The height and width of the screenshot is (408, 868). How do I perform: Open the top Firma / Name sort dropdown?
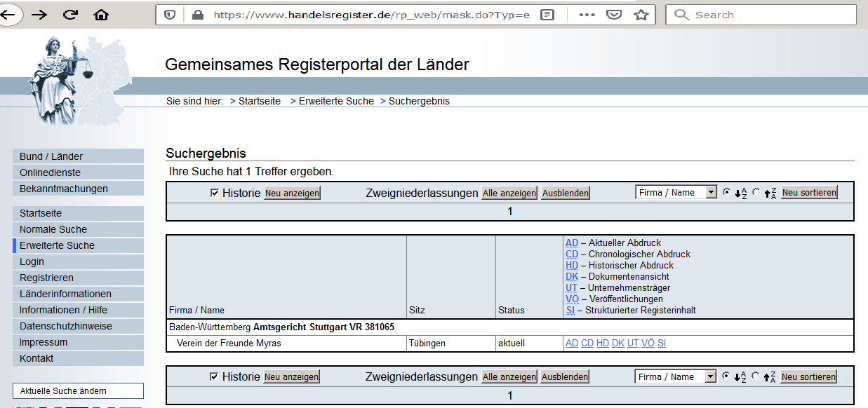coord(676,192)
